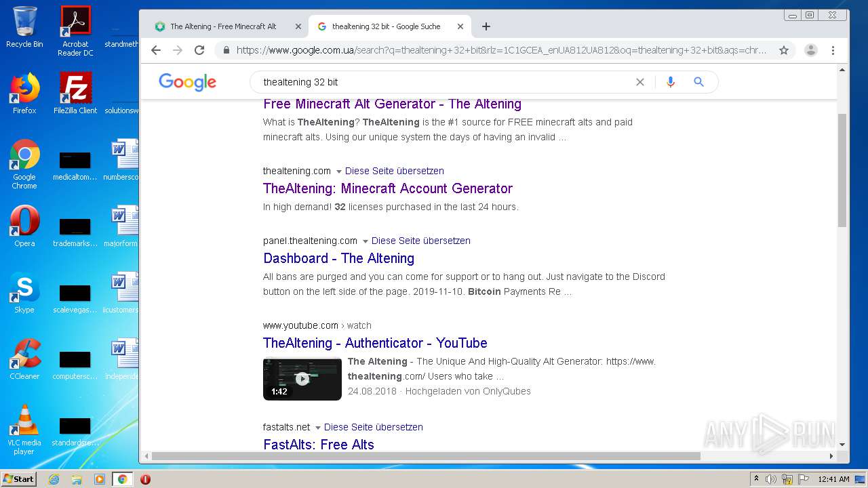Open Recycle Bin on the desktop

[x=24, y=27]
